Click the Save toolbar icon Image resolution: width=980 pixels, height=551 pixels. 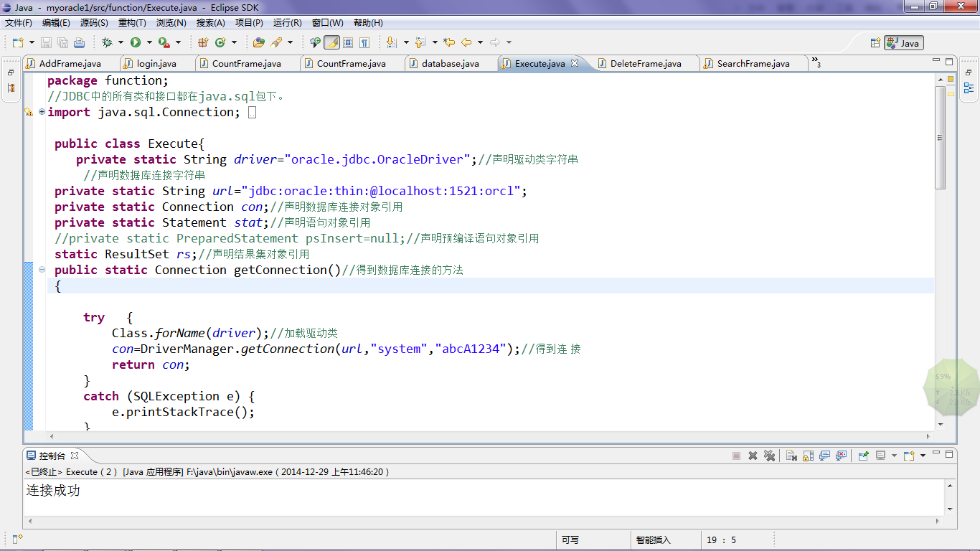(46, 42)
